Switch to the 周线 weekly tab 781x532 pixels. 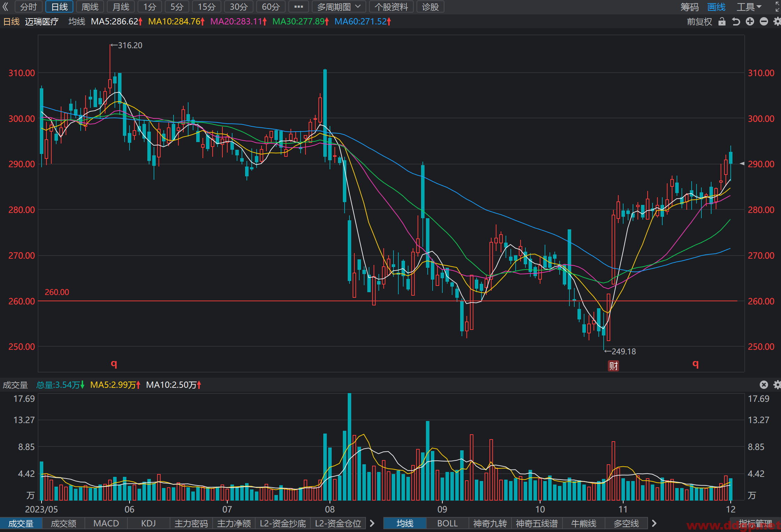pos(90,7)
